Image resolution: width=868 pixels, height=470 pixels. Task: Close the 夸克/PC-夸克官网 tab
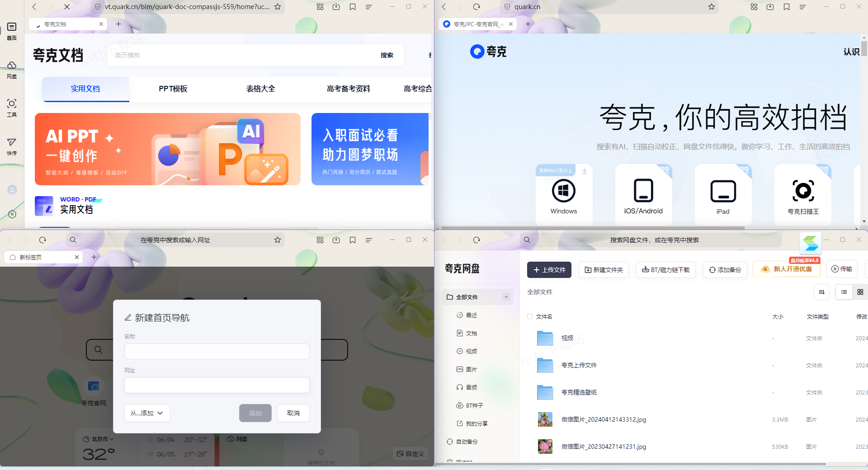click(x=511, y=24)
